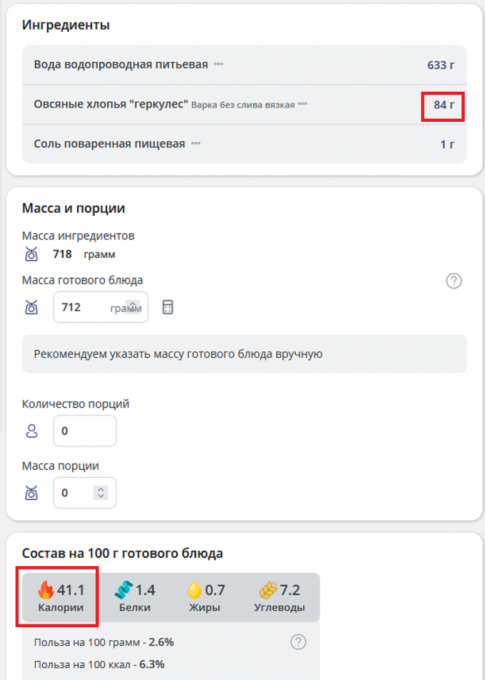Click the Масса порции spinner arrows

tap(101, 493)
